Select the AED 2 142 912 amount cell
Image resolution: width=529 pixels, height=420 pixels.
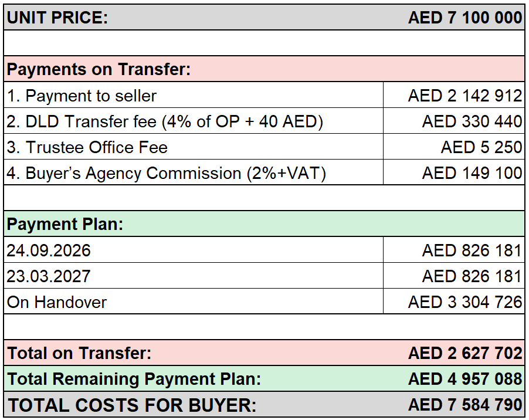click(x=454, y=95)
